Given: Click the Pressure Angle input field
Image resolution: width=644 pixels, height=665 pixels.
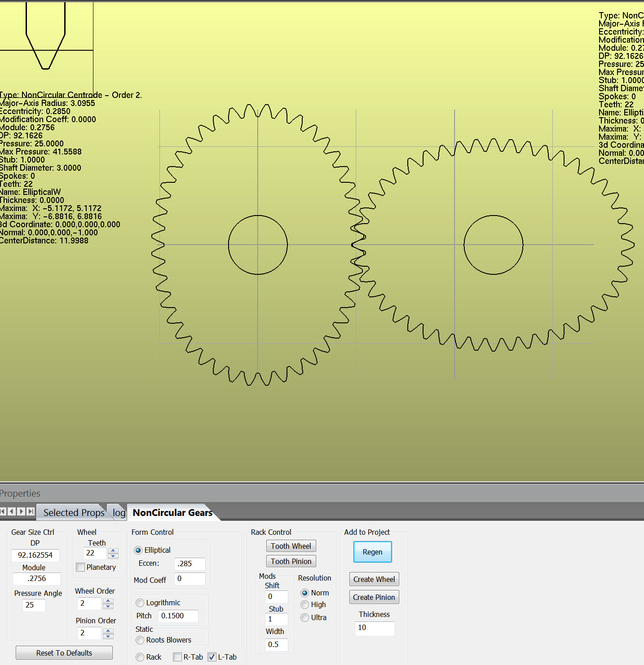Looking at the screenshot, I should point(34,605).
